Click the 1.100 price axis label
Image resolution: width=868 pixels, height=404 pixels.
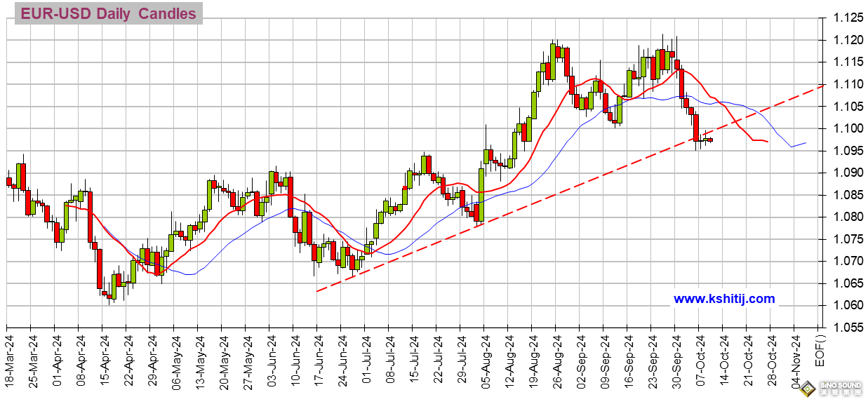(x=842, y=128)
